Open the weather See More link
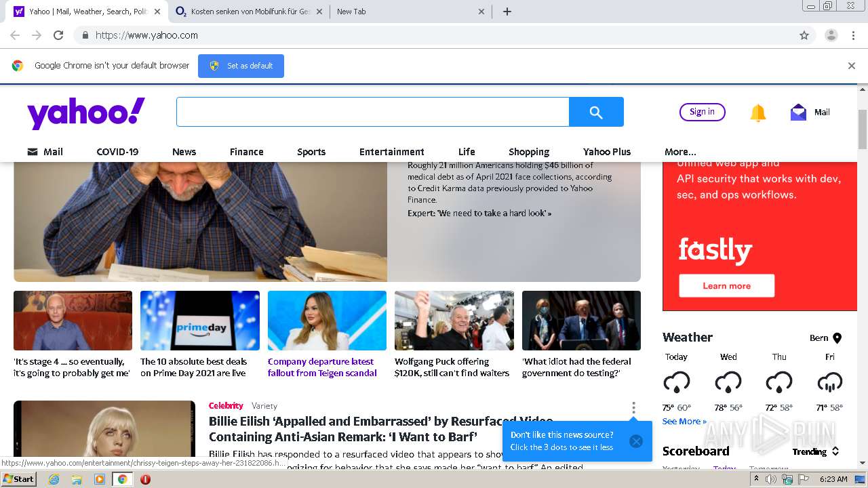 (684, 421)
